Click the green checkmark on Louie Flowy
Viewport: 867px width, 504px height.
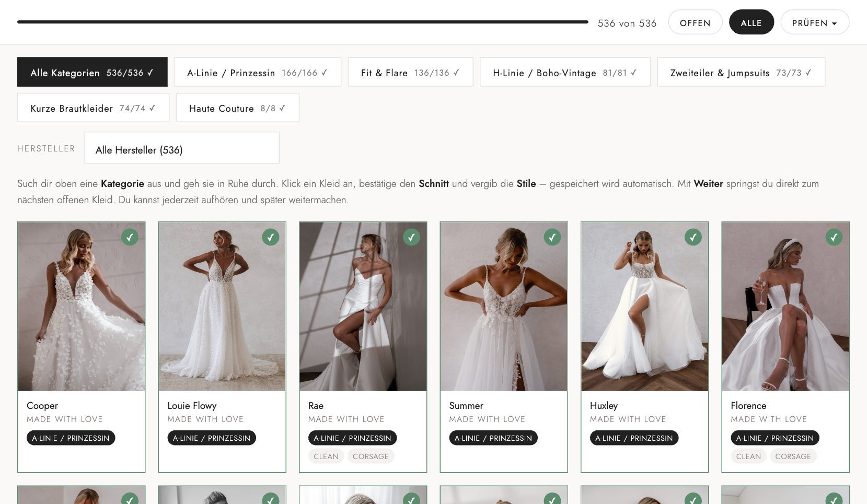[x=271, y=237]
